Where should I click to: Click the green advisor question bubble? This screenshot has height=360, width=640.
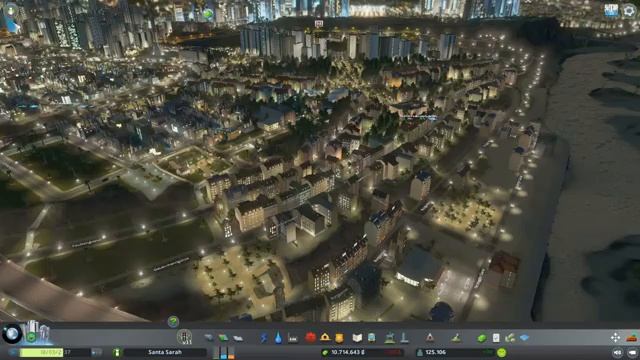173,322
